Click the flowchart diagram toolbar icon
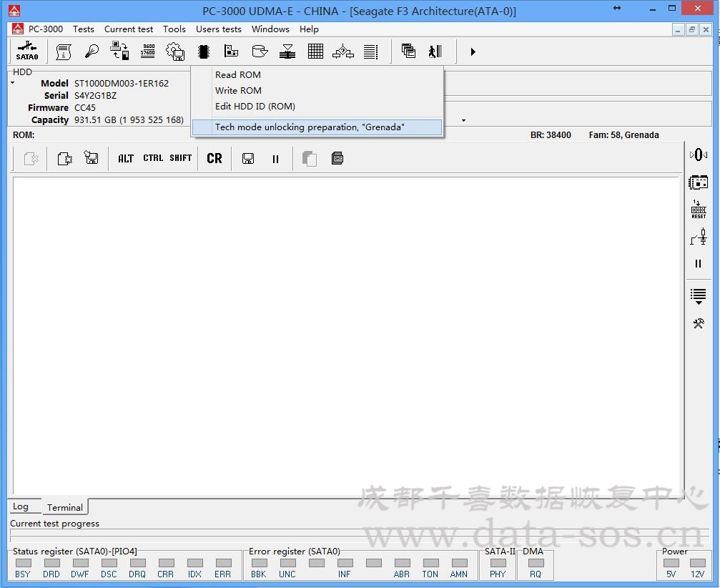The height and width of the screenshot is (588, 720). (343, 52)
